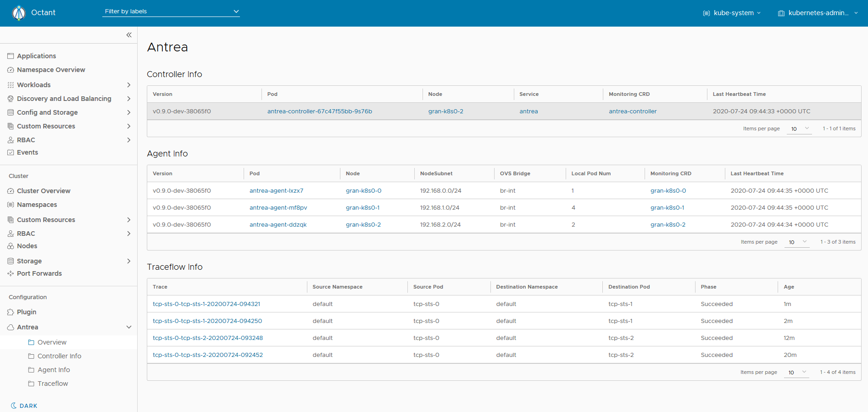This screenshot has height=412, width=868.
Task: Open trace tcp-sts-0-tcp-sts-1-20200724-094321
Action: tap(206, 304)
